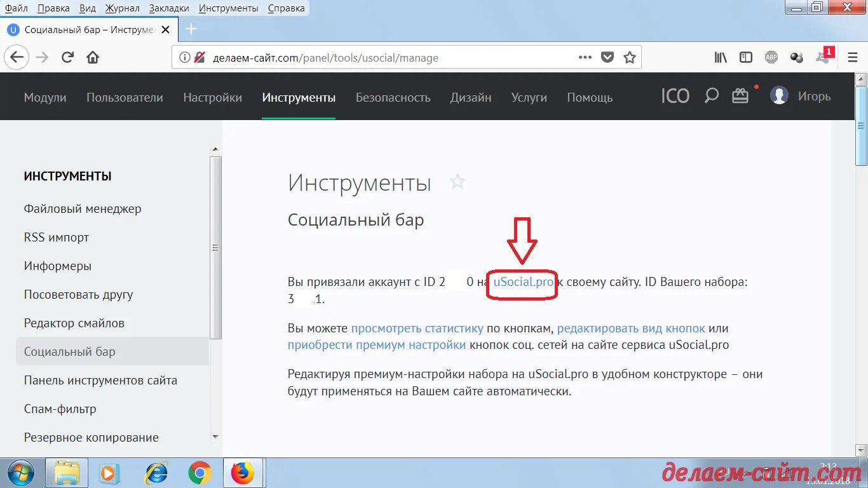This screenshot has width=868, height=488.
Task: Open panel search magnifier icon
Action: pyautogui.click(x=711, y=96)
